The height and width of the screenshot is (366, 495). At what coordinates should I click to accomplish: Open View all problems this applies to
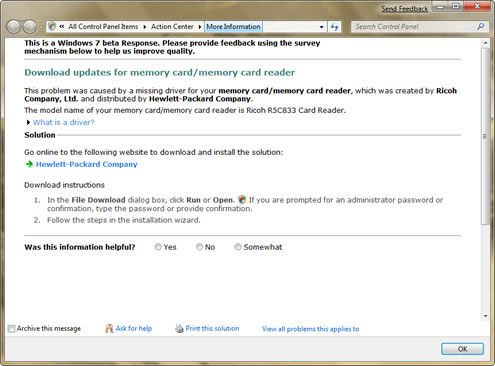311,329
